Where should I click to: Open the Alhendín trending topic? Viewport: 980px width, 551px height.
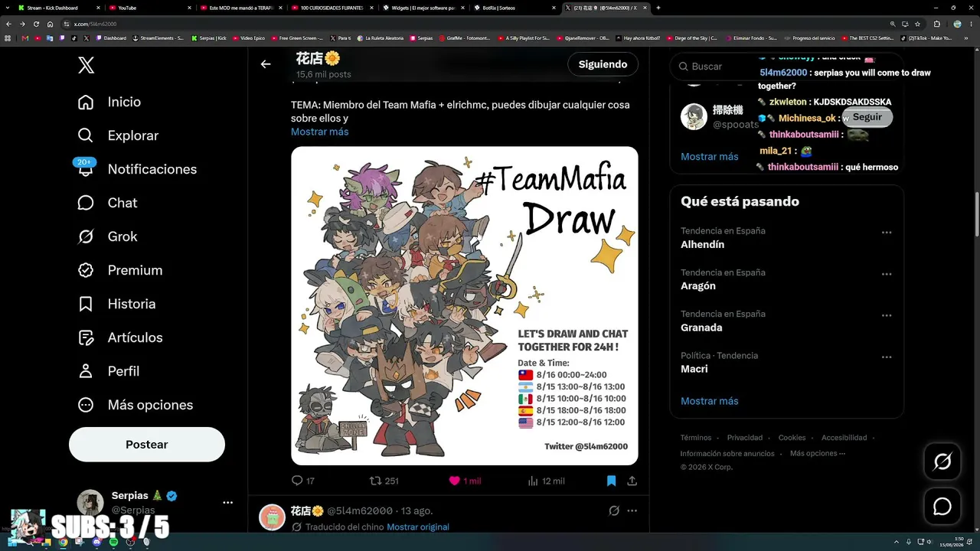[x=703, y=245]
